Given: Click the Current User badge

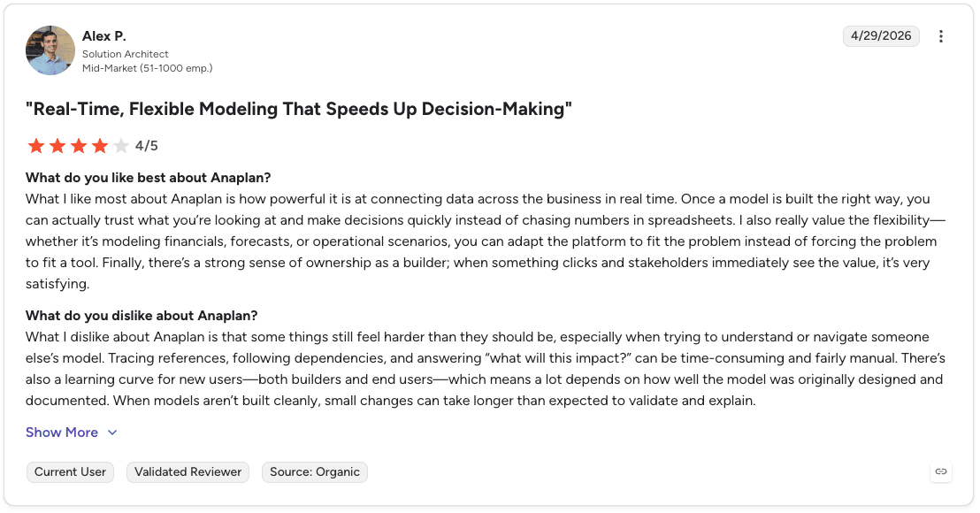Looking at the screenshot, I should [x=70, y=471].
